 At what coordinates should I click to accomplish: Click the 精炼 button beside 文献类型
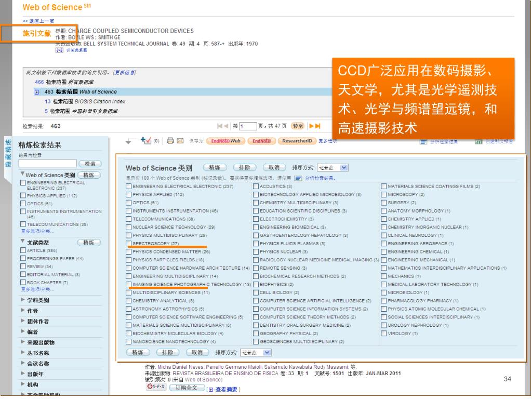point(89,243)
